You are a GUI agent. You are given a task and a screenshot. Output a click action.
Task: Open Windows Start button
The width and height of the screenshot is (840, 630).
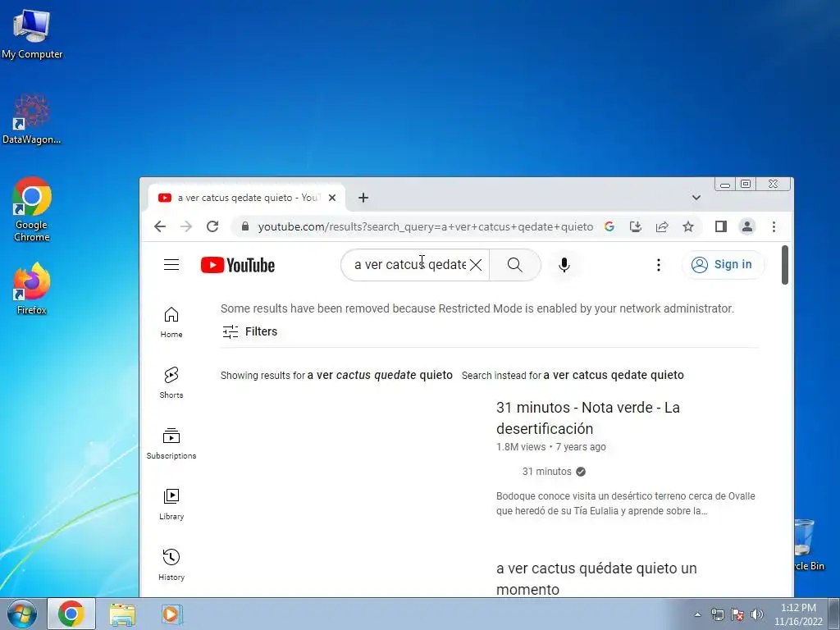click(x=22, y=614)
